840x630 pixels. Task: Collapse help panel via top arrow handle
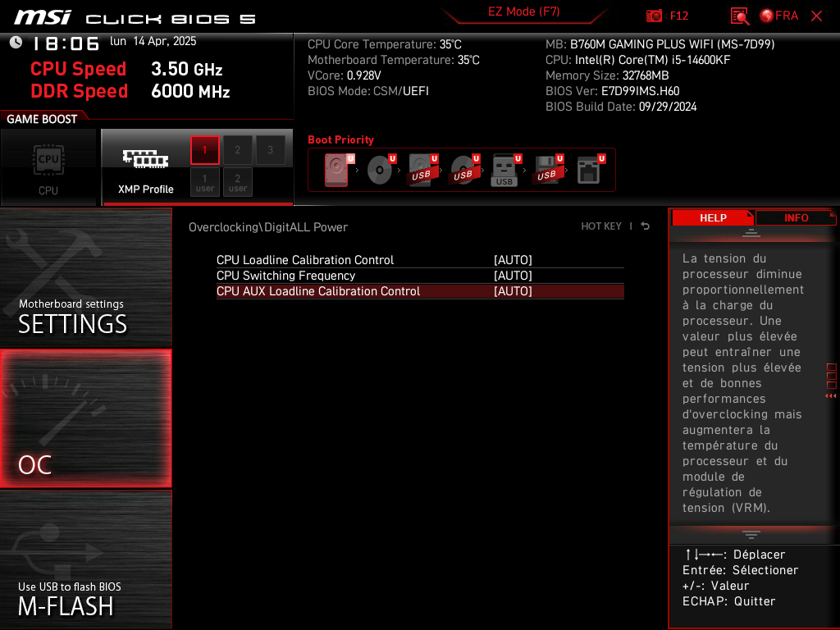pyautogui.click(x=751, y=232)
